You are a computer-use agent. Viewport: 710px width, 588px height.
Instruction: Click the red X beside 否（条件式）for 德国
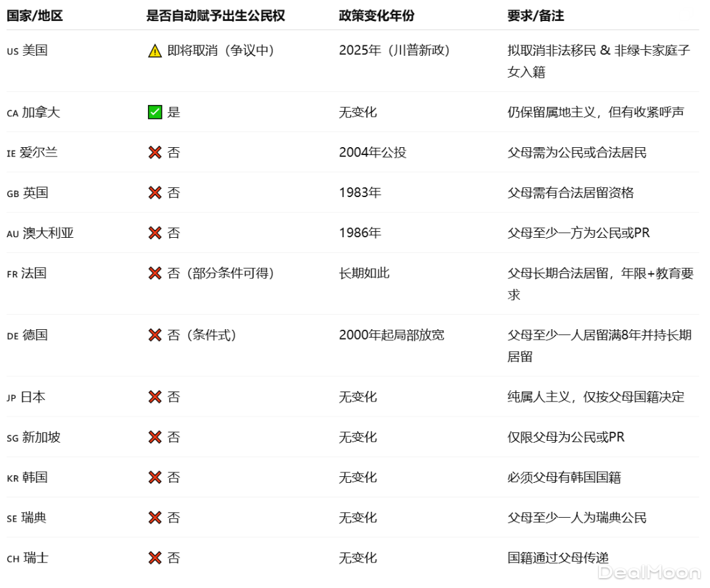click(155, 335)
